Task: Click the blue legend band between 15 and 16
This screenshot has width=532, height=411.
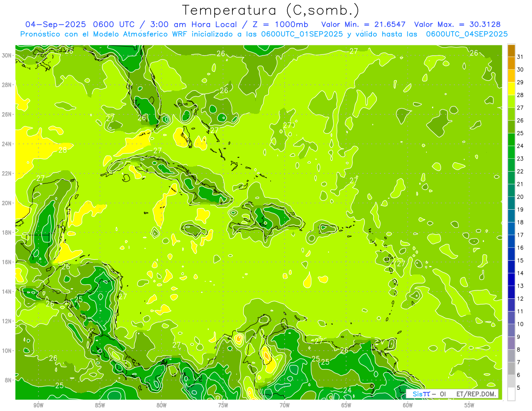Action: [x=511, y=254]
